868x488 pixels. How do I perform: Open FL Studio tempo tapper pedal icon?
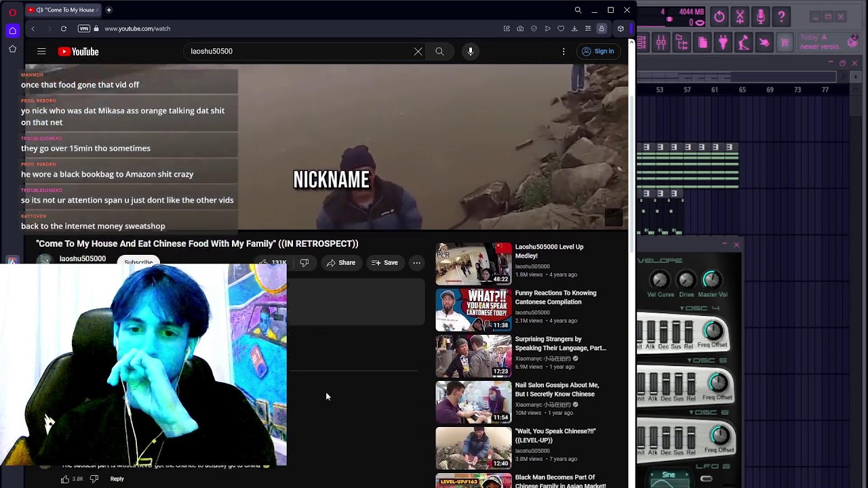click(x=744, y=43)
